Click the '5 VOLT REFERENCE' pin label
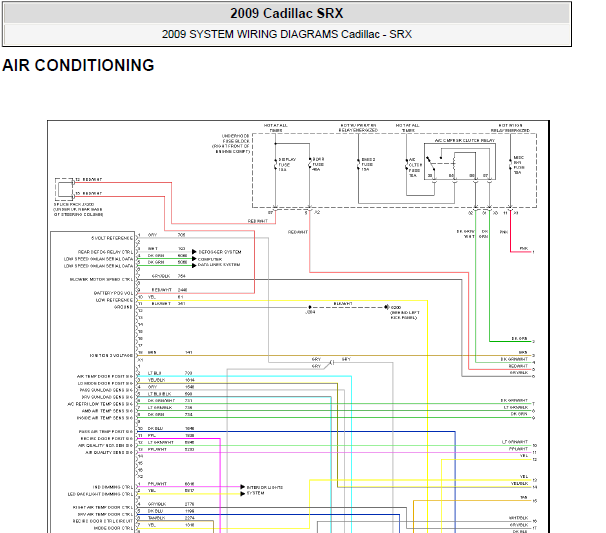This screenshot has height=533, width=606. coord(112,238)
